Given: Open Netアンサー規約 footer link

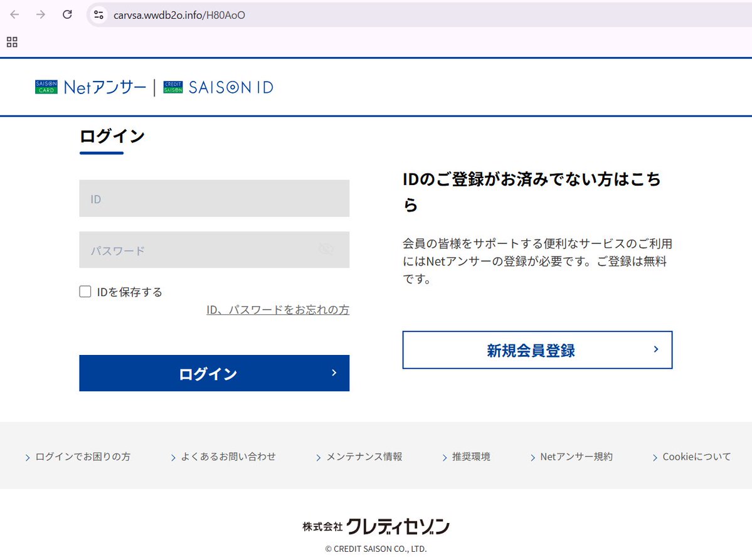Looking at the screenshot, I should pos(571,457).
